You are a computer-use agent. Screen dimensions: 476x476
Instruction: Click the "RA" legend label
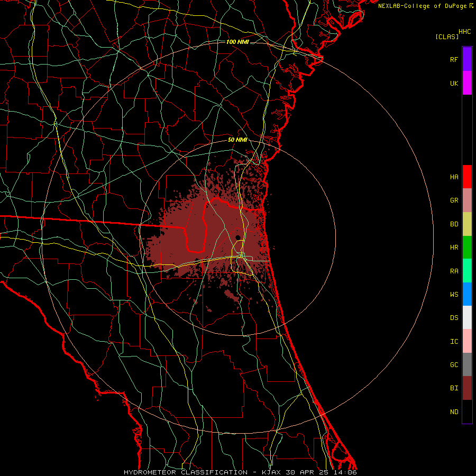(454, 271)
